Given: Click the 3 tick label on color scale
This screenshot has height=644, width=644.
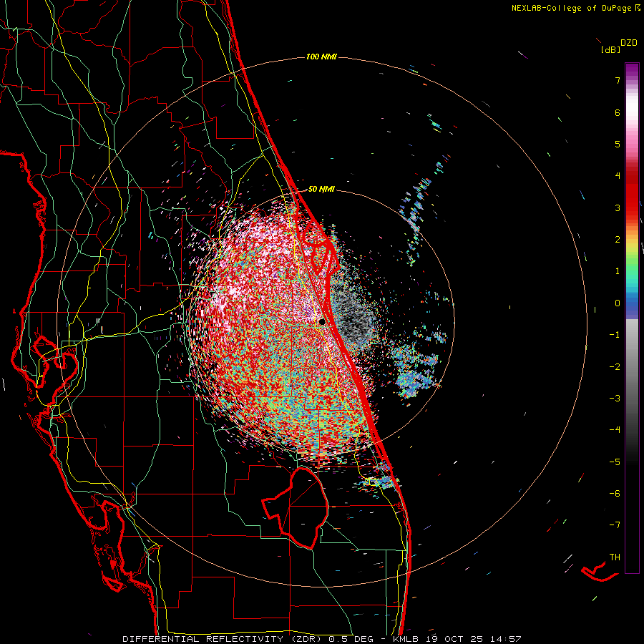Looking at the screenshot, I should tap(618, 208).
